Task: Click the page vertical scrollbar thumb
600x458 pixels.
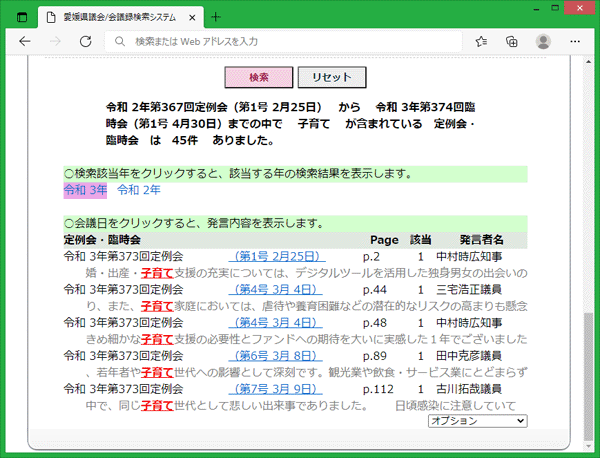Action: (588, 377)
